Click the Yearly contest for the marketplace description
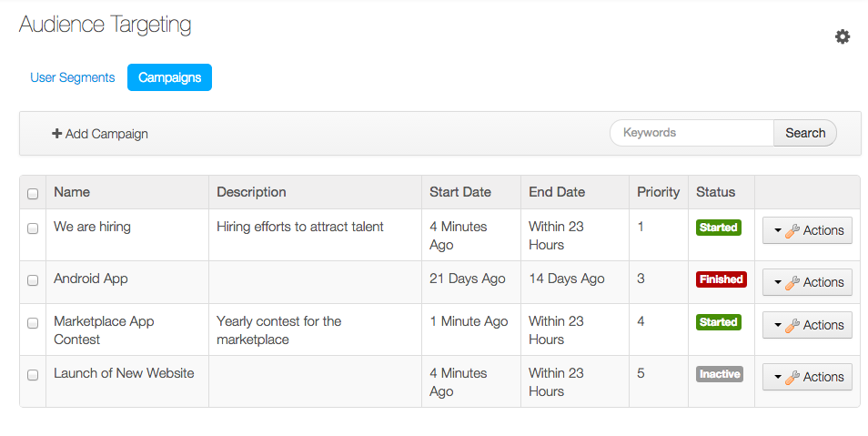This screenshot has height=436, width=868. click(279, 330)
